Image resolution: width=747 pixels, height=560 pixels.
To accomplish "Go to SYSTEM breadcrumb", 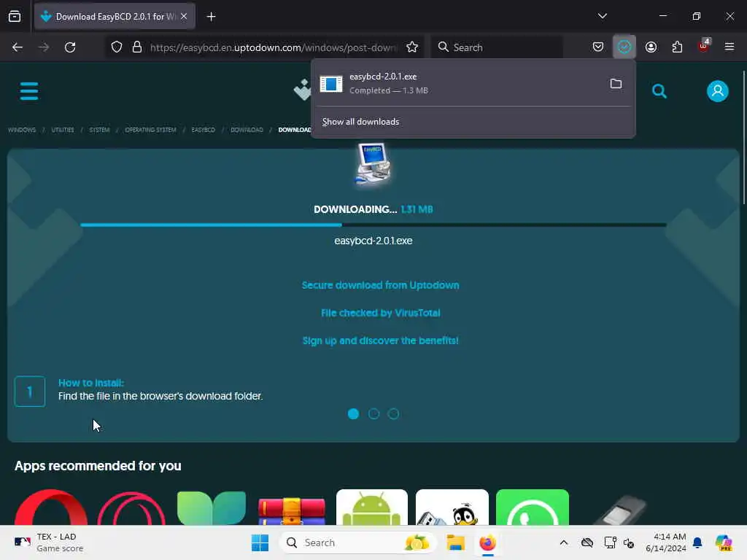I will point(99,130).
